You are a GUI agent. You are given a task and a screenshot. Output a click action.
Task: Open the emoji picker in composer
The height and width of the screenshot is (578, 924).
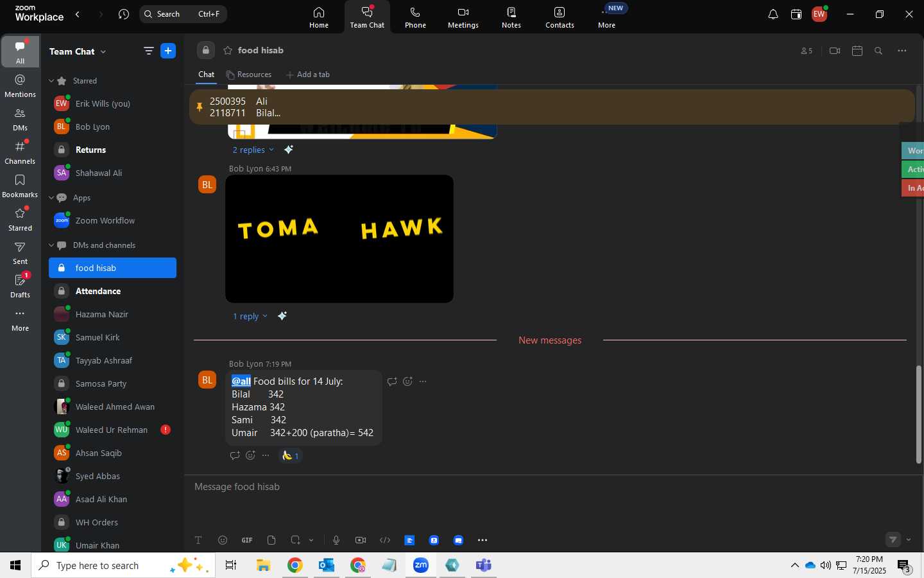pyautogui.click(x=223, y=540)
